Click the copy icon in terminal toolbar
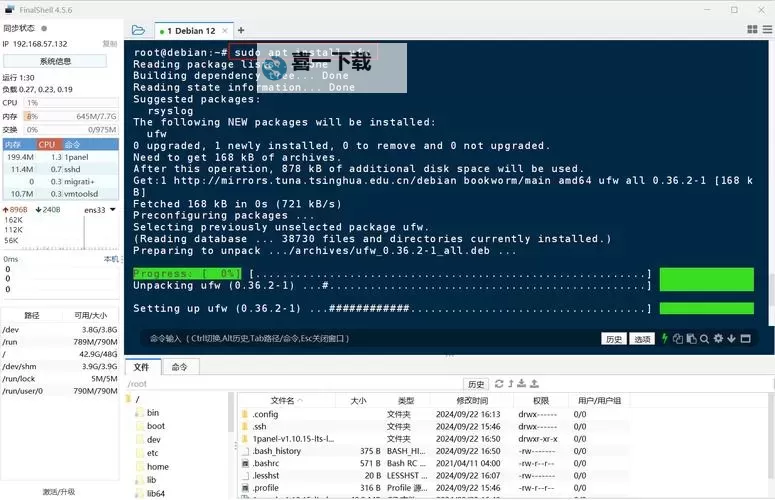This screenshot has height=500, width=775. [678, 338]
